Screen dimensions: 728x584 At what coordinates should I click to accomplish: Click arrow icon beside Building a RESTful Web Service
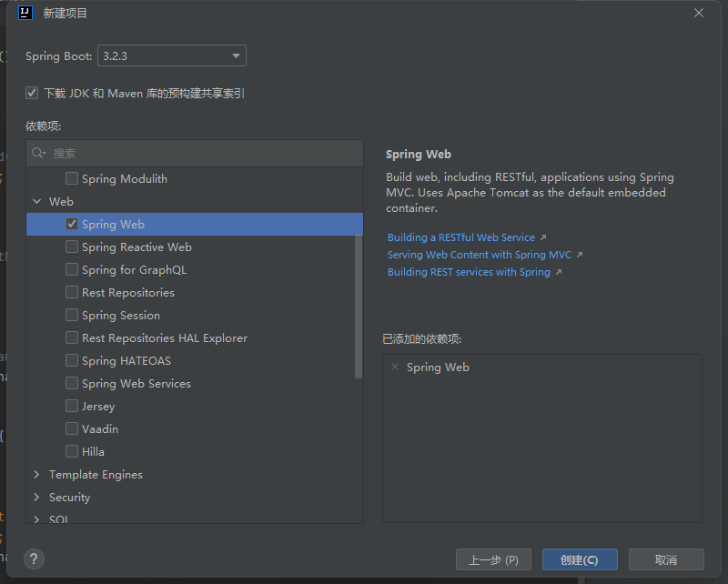(x=543, y=237)
